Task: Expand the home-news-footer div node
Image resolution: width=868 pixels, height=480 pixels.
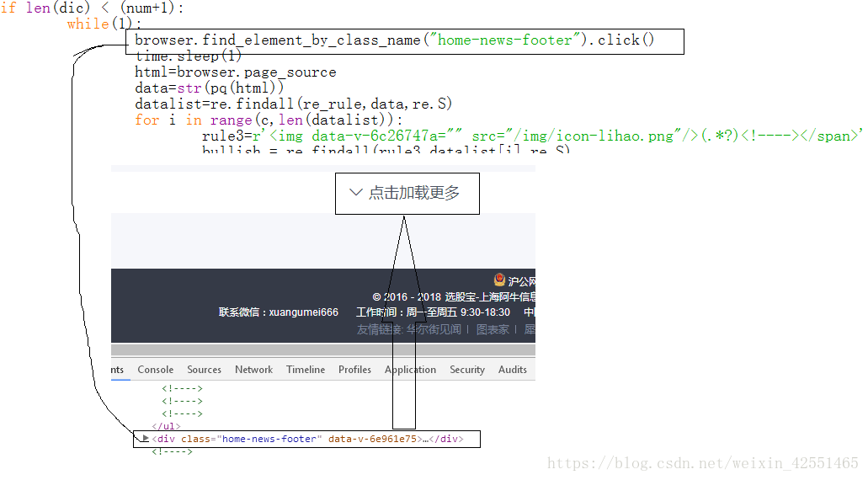Action: (x=146, y=439)
